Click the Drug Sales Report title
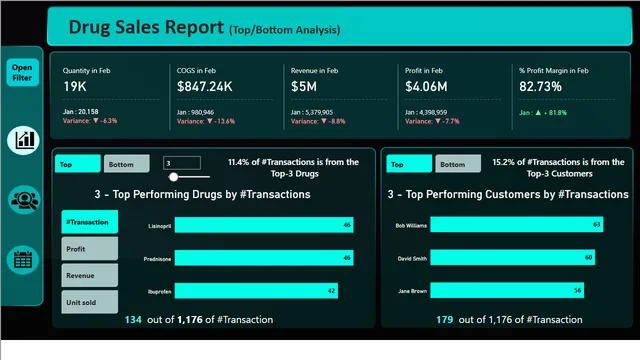 146,27
